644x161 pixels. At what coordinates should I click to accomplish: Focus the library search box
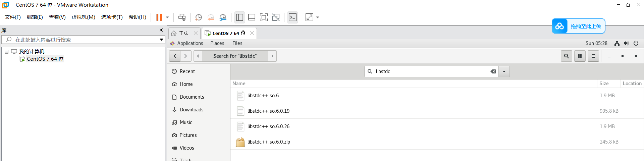[80, 40]
